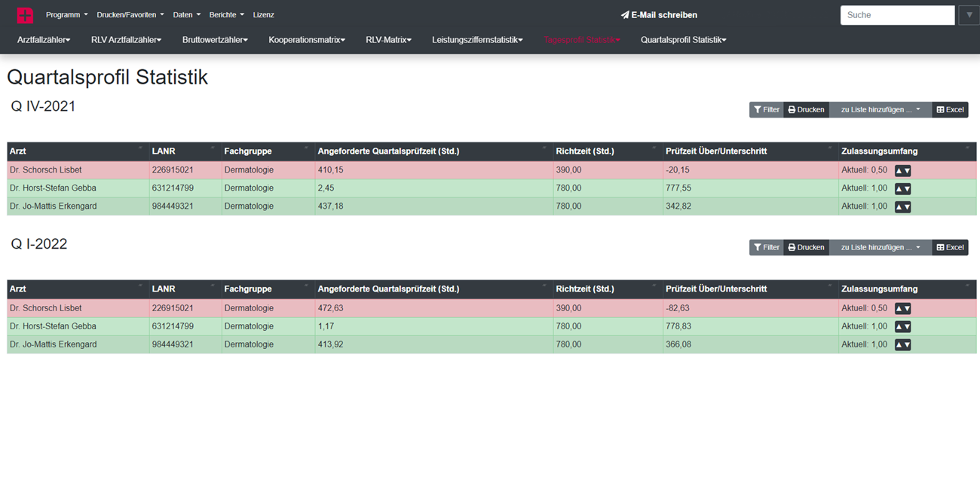
Task: Export the Q IV-2021 table to Excel
Action: tap(950, 110)
